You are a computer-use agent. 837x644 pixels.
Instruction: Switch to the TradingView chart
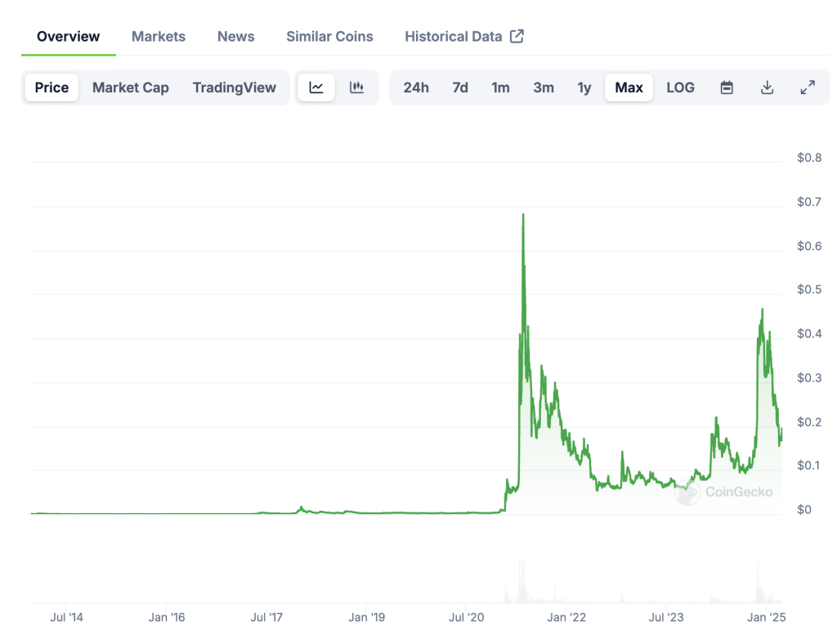click(x=235, y=87)
